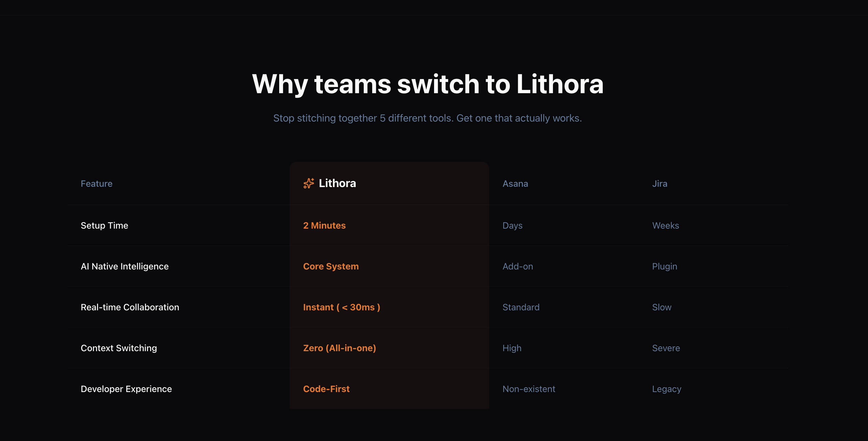Screen dimensions: 868x441
Task: Select the 'Setup Time' row label
Action: pyautogui.click(x=104, y=225)
